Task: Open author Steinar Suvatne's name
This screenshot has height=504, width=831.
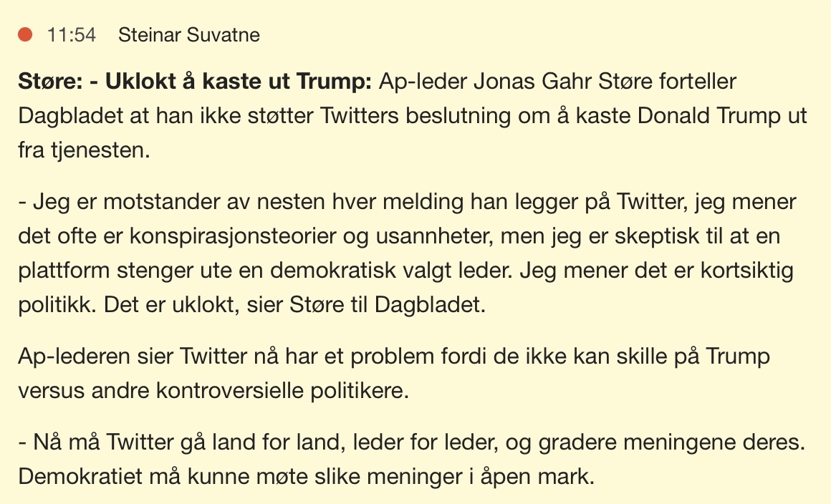Action: coord(189,34)
